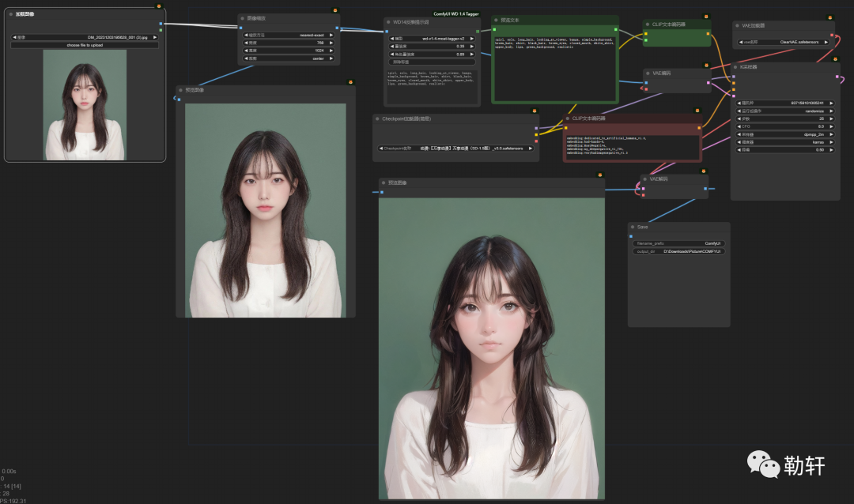This screenshot has width=854, height=504.
Task: Click the fox badge above the 加载图像 node
Action: tap(159, 6)
